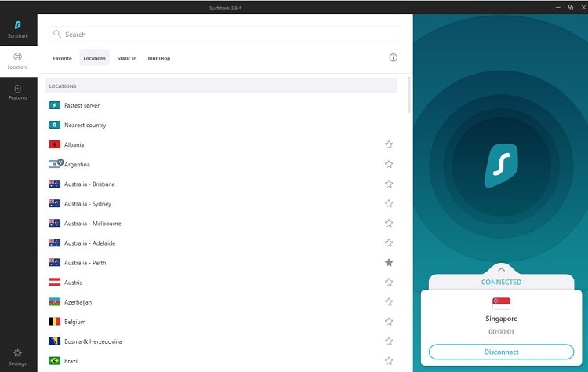The image size is (588, 372).
Task: Click the large Surfshark logo in connection panel
Action: point(501,166)
